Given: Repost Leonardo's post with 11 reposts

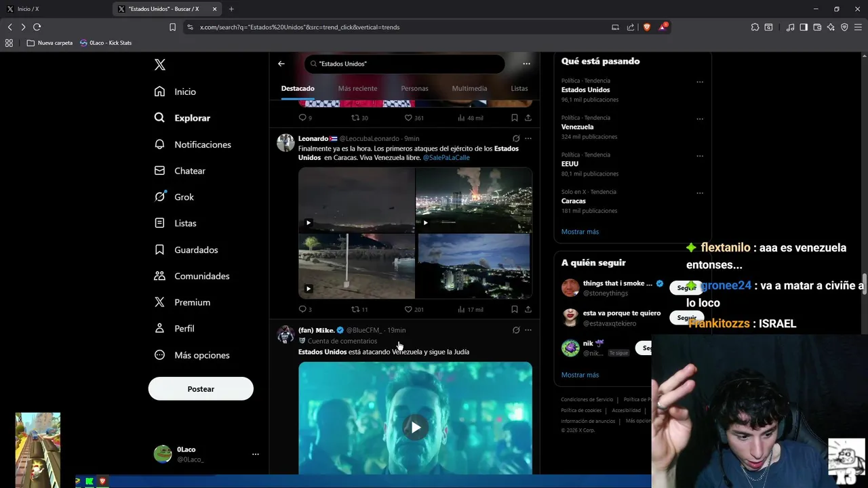Looking at the screenshot, I should click(x=359, y=310).
